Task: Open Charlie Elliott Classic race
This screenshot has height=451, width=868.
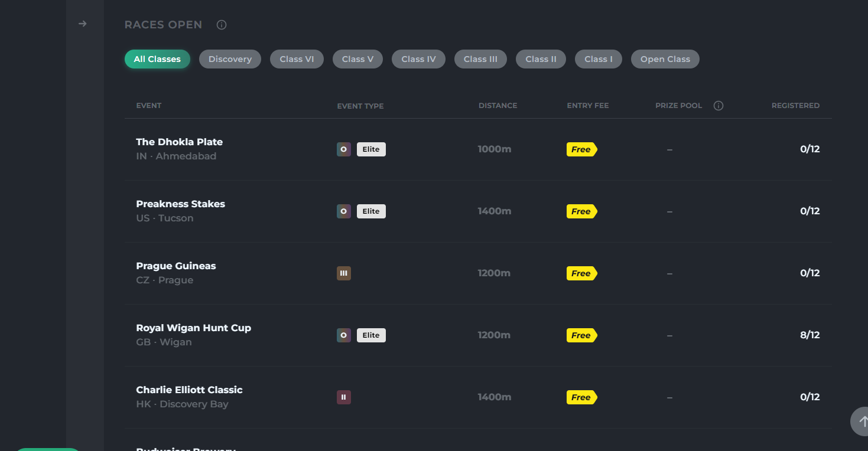Action: point(478,397)
